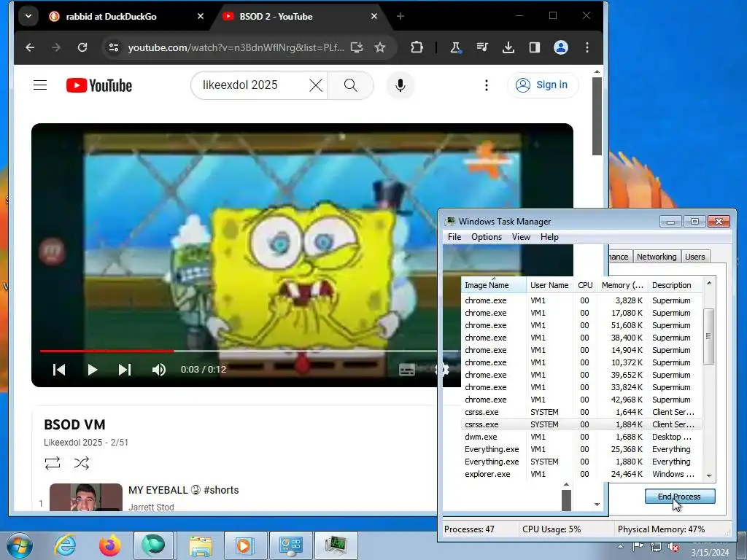Open Task Manager Help menu
The width and height of the screenshot is (747, 560).
(549, 237)
